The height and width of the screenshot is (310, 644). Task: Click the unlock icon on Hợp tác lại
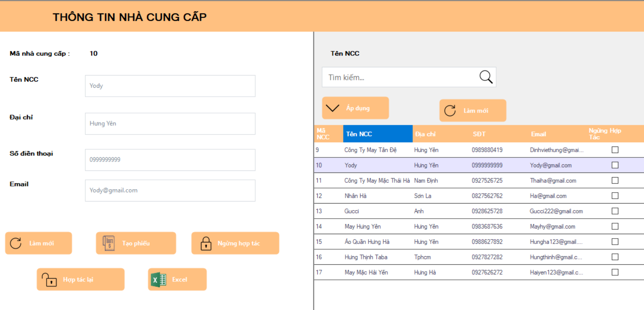(x=49, y=279)
